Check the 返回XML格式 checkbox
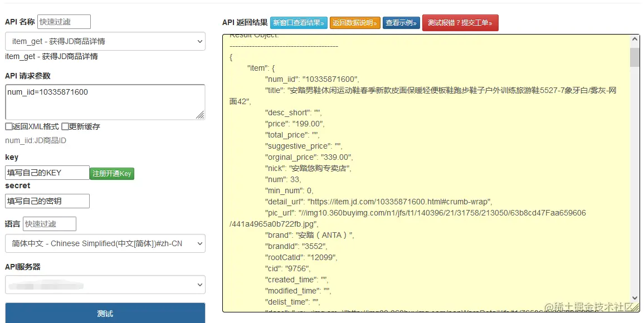The image size is (644, 323). tap(8, 126)
